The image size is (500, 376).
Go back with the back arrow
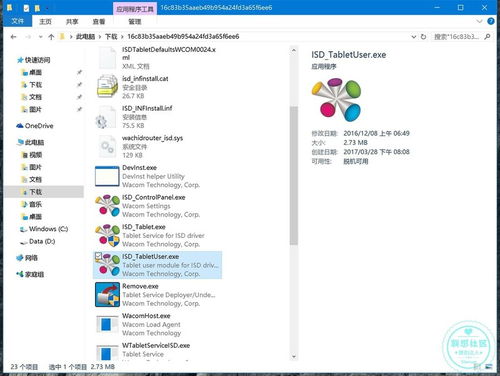[13, 37]
